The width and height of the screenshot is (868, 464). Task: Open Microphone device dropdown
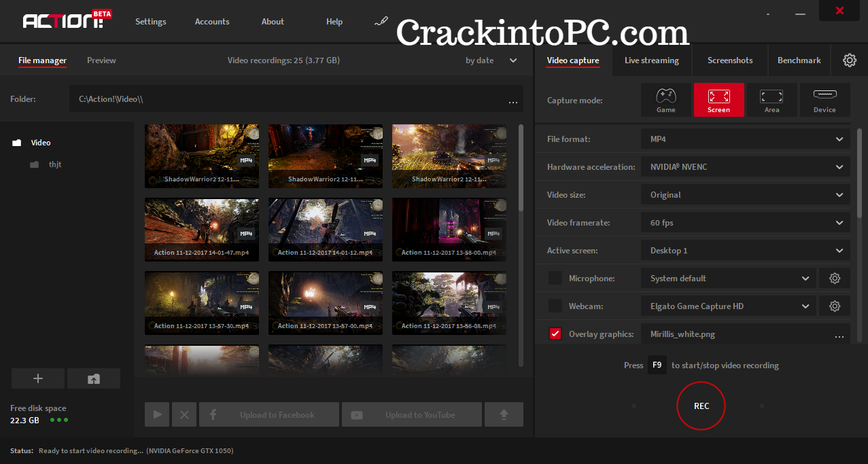(729, 279)
